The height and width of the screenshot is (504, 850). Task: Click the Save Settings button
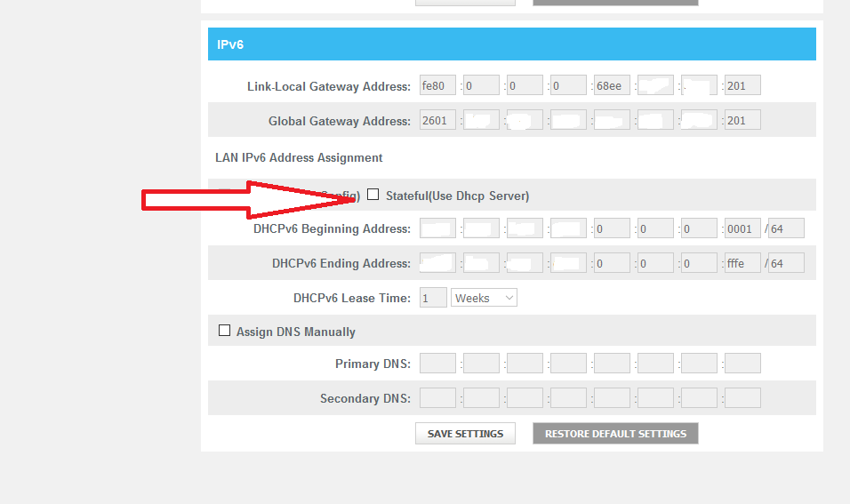465,434
